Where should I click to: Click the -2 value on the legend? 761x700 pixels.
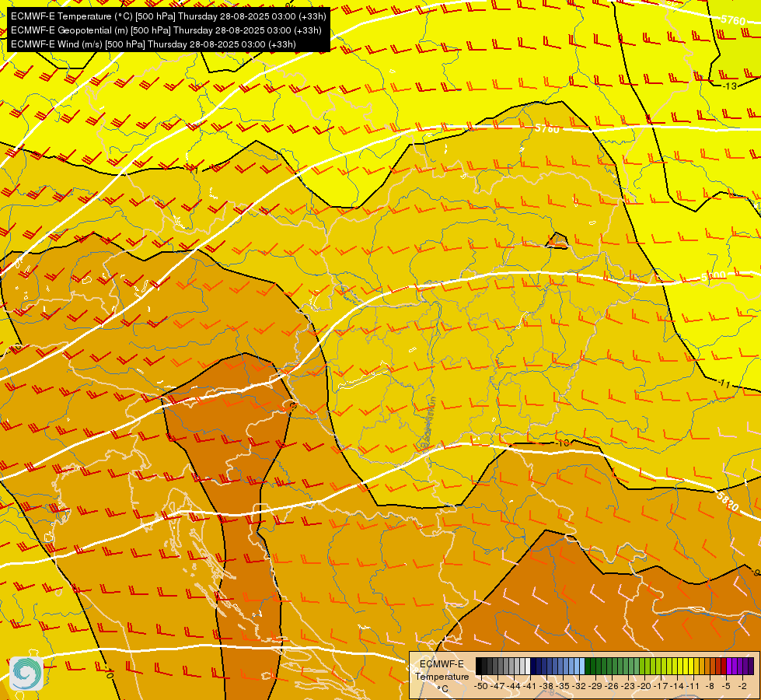tap(743, 686)
